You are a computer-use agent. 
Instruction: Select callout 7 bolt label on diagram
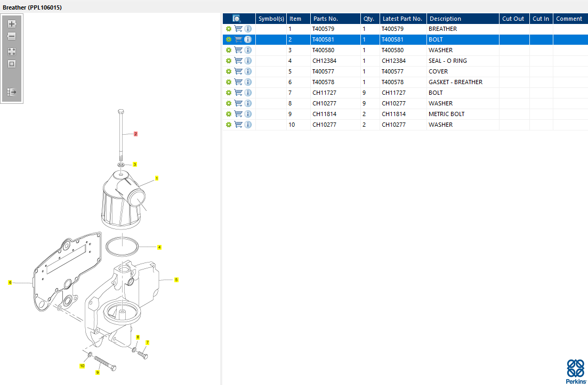(147, 342)
